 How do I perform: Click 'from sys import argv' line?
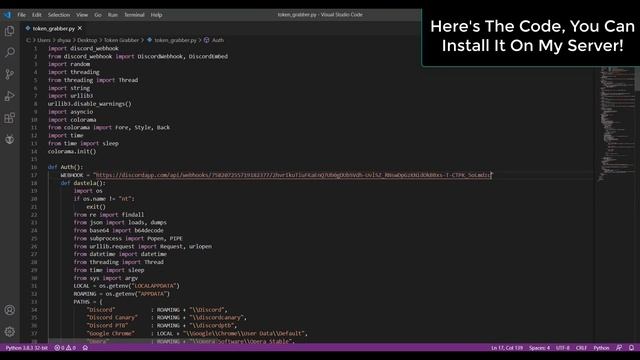click(x=106, y=278)
